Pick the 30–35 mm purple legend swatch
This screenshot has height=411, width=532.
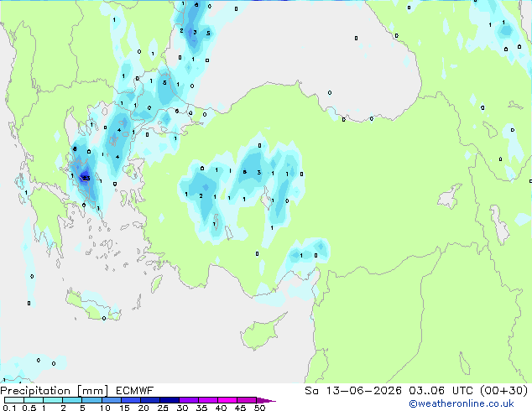point(188,400)
